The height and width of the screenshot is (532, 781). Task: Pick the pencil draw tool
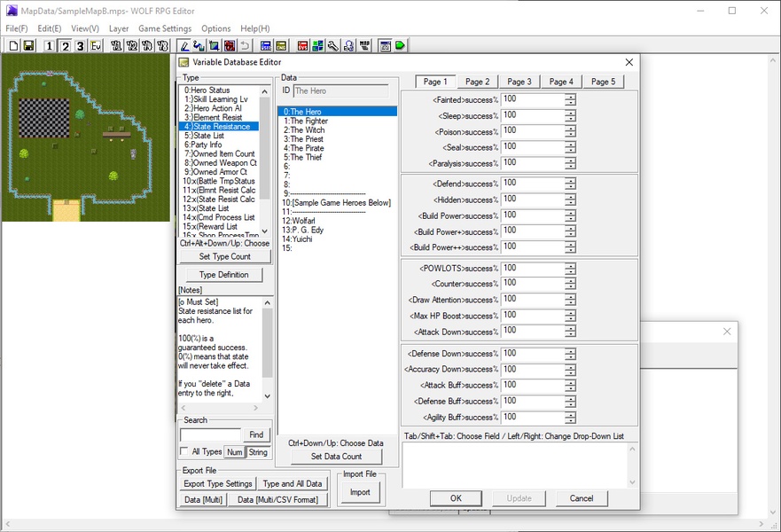pyautogui.click(x=184, y=45)
